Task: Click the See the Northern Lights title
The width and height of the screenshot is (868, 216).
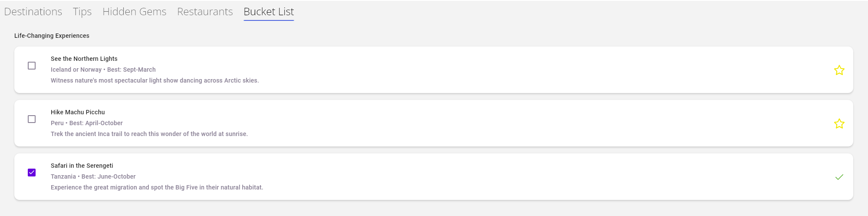Action: click(84, 59)
